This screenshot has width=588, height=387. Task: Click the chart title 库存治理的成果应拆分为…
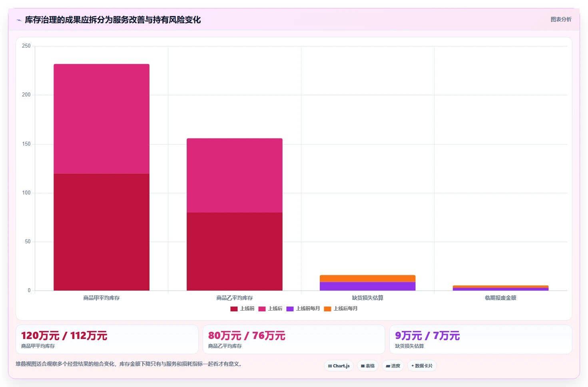113,20
